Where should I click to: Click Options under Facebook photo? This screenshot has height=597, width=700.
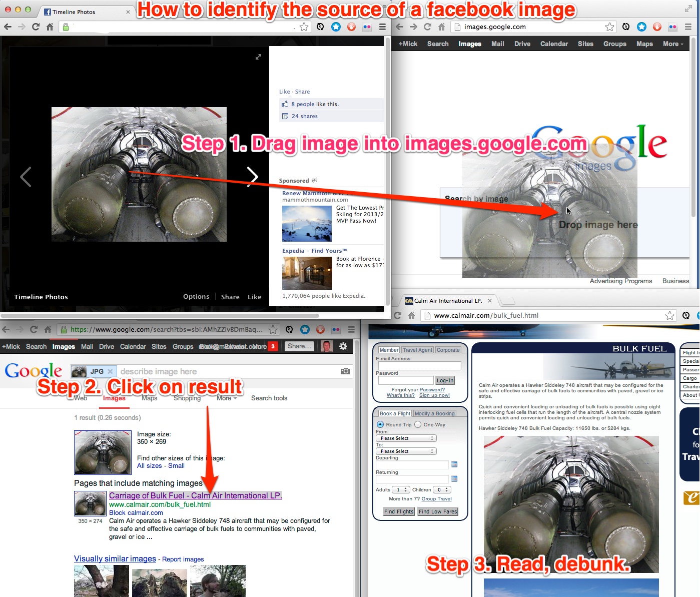[196, 297]
